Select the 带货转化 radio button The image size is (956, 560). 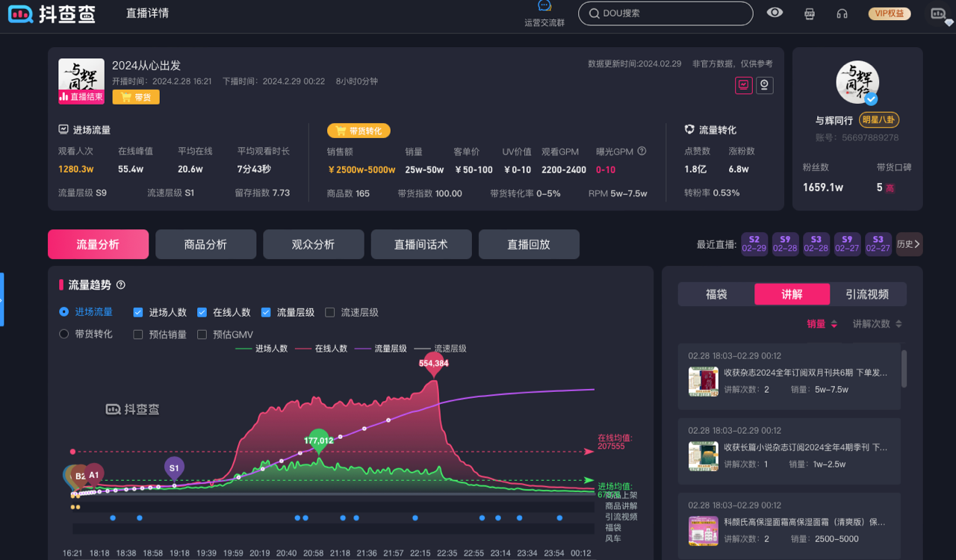pos(64,334)
